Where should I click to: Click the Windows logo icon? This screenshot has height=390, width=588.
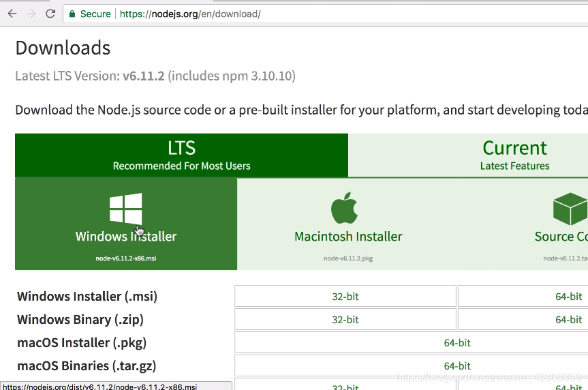[125, 209]
